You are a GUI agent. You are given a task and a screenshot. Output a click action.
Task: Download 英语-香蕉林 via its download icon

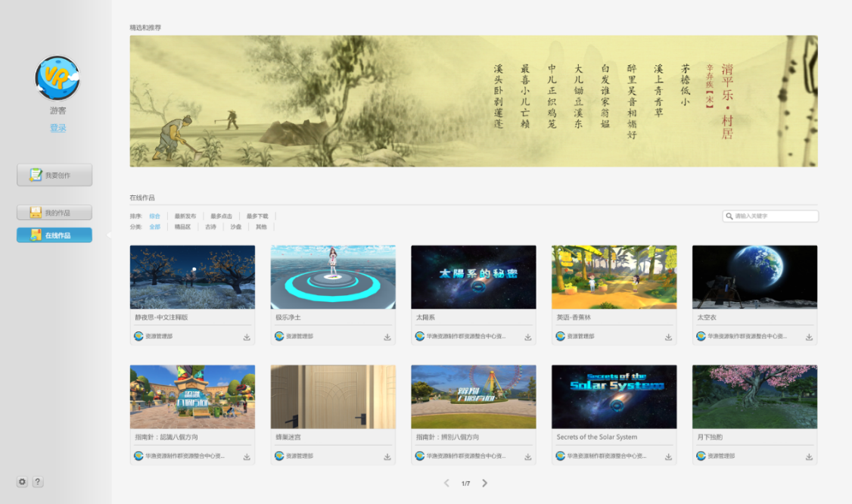[668, 337]
